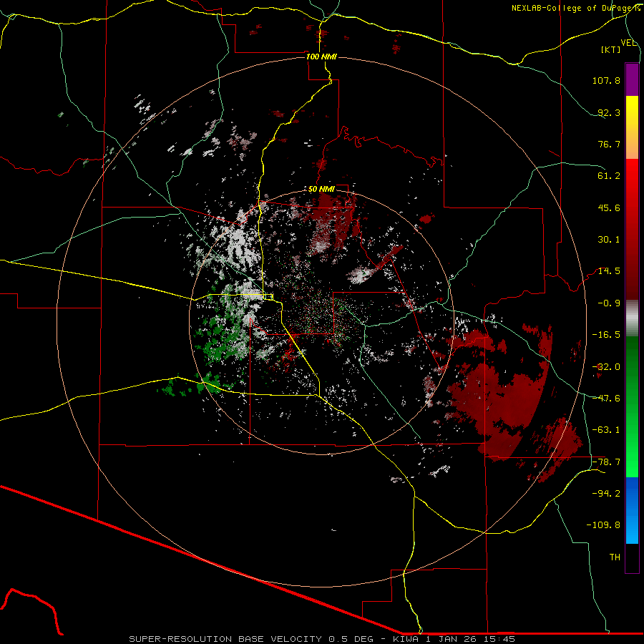This screenshot has width=644, height=644.
Task: Click the 76.7 velocity scale value
Action: (x=609, y=144)
